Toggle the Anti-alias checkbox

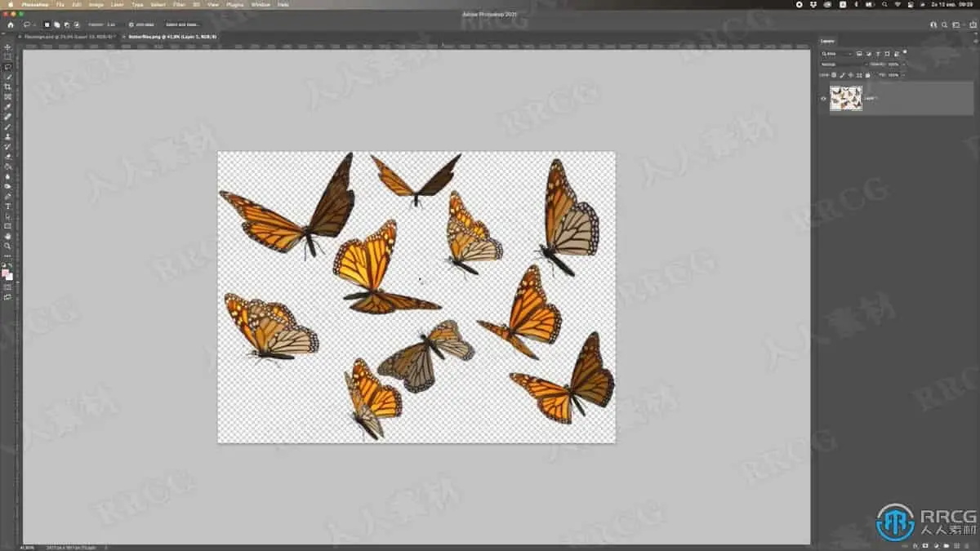[131, 24]
